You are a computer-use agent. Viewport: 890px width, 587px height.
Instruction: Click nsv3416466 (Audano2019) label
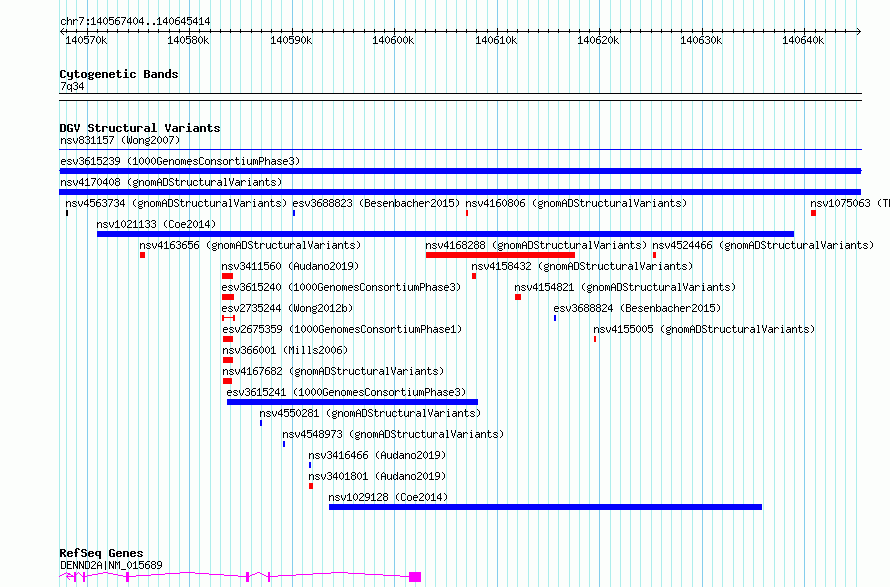tap(377, 455)
